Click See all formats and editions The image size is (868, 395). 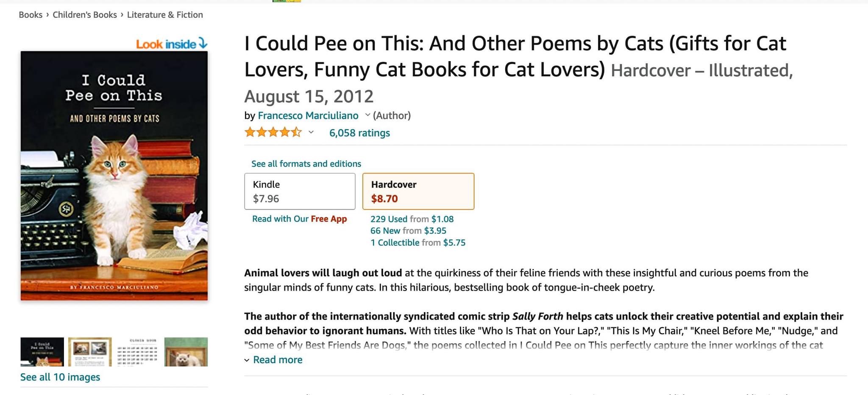pos(306,164)
